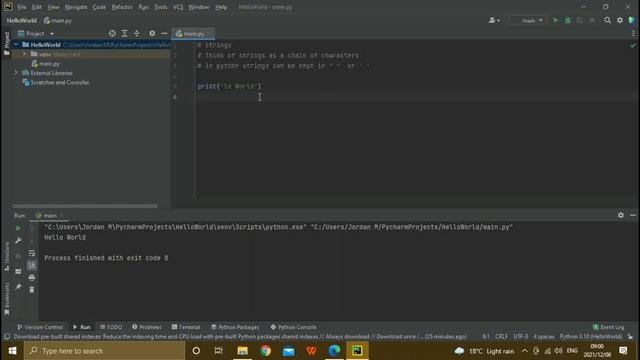
Task: Open the Window menu
Action: tap(199, 7)
